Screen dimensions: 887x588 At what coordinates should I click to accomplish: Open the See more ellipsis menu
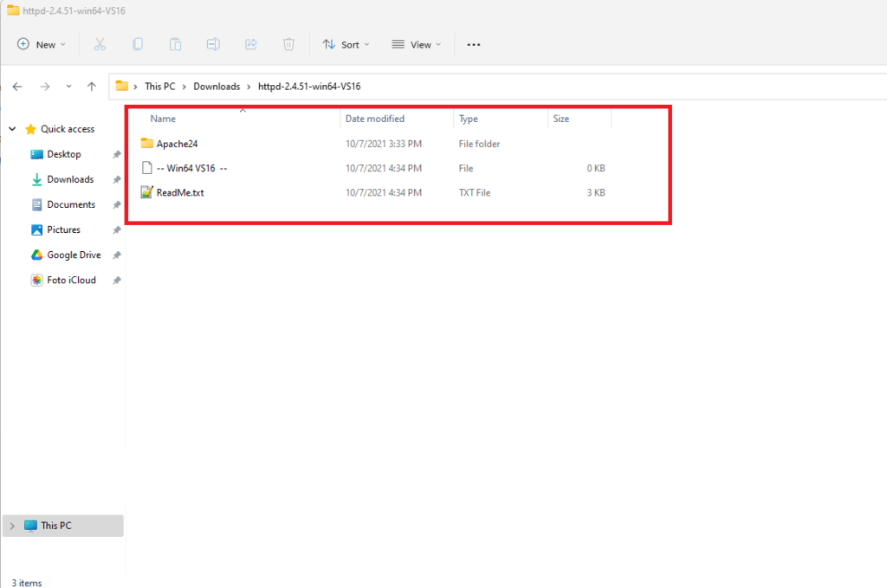[474, 45]
